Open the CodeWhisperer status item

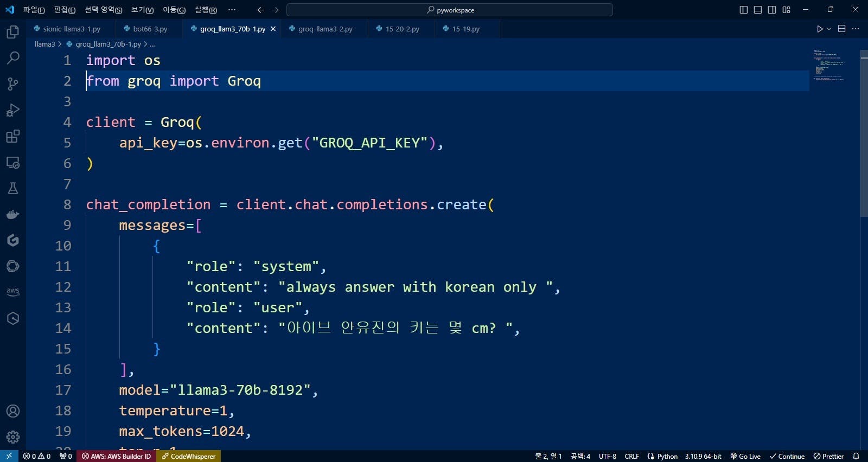point(189,456)
